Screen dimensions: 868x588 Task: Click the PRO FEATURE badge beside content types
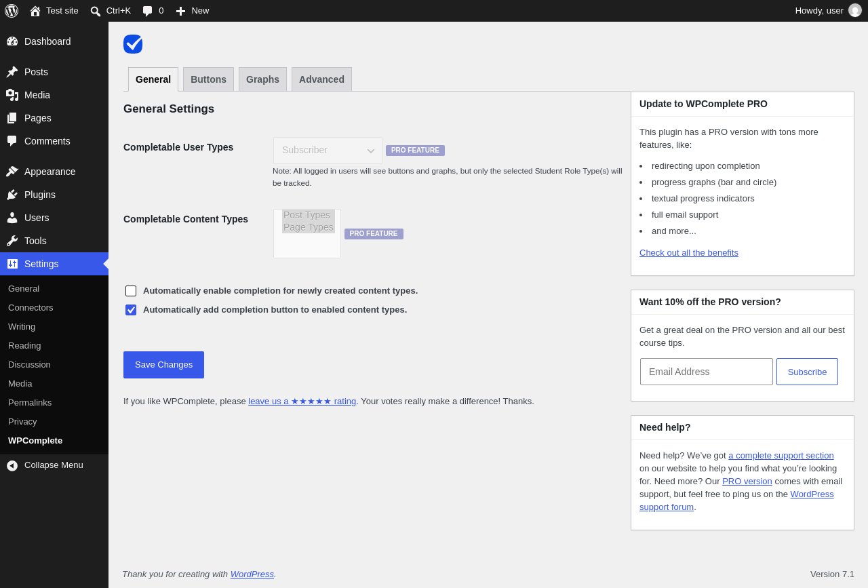coord(374,234)
